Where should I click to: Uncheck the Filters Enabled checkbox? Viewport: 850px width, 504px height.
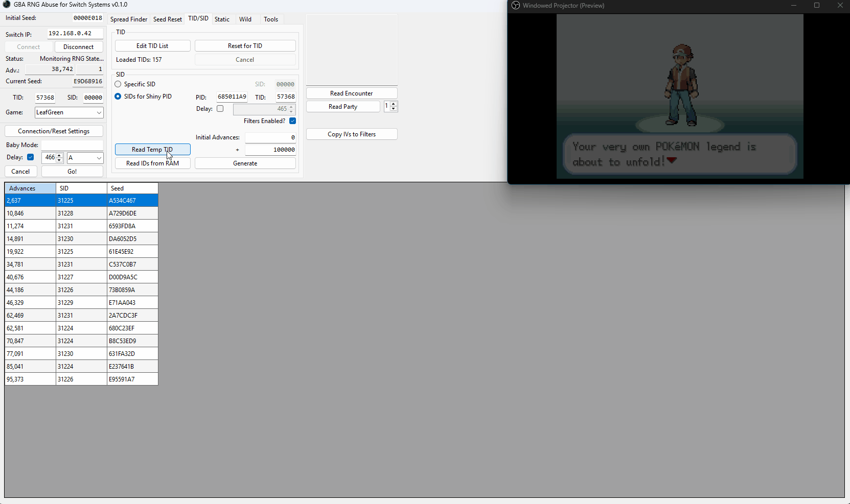(x=293, y=121)
